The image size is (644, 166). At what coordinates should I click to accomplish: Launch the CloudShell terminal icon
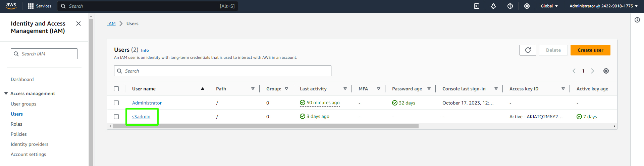pyautogui.click(x=477, y=6)
